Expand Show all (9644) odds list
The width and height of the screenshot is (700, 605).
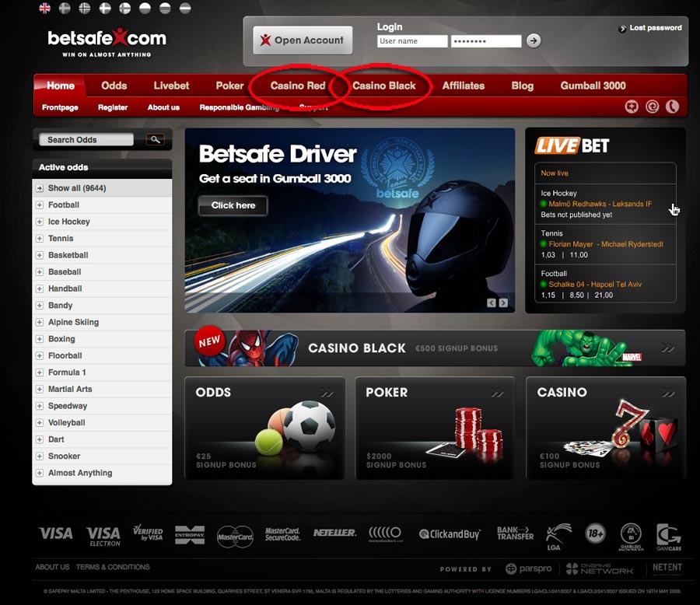pos(39,188)
